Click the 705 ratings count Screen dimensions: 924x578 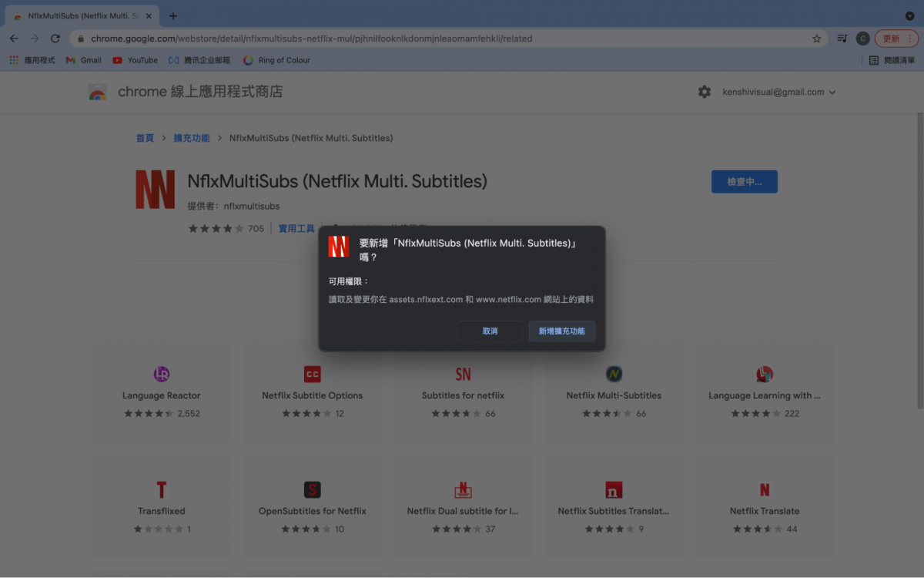click(256, 229)
